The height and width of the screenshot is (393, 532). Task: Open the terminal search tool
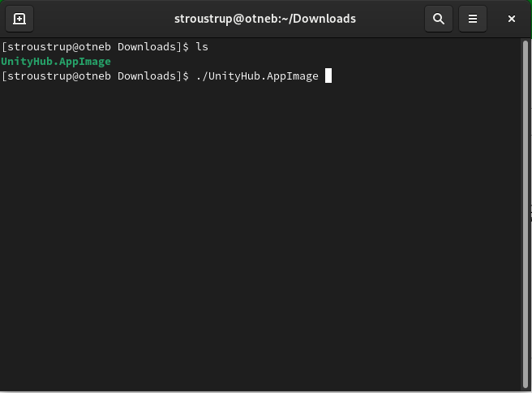(439, 19)
